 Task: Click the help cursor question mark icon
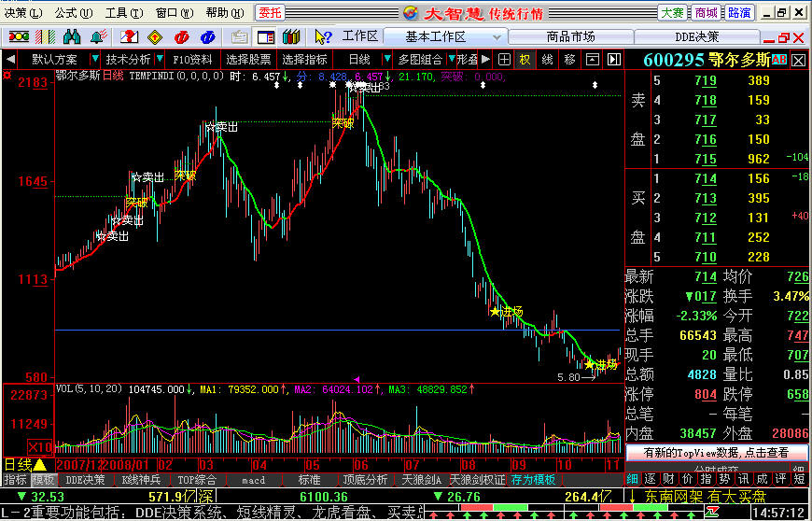coord(324,36)
